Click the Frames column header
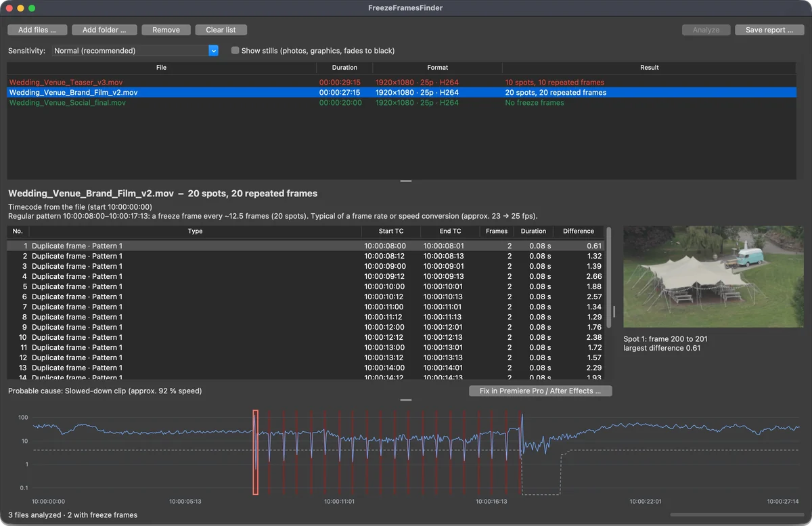Viewport: 812px width, 526px height. pos(497,232)
